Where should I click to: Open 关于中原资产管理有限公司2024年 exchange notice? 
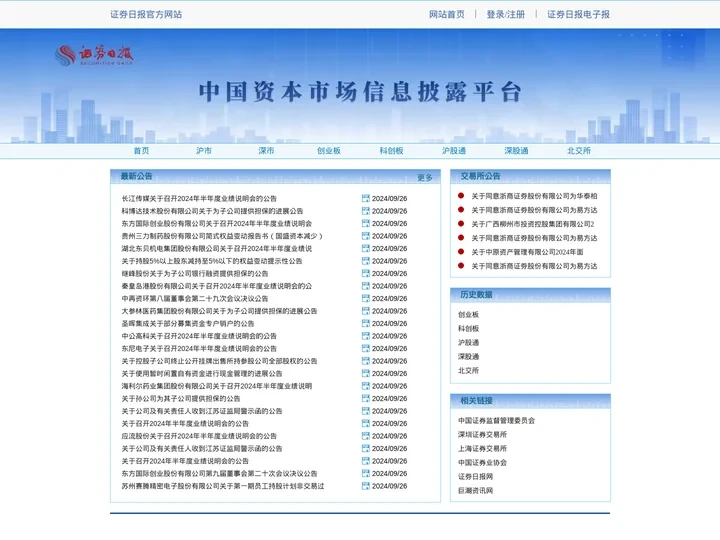[527, 252]
